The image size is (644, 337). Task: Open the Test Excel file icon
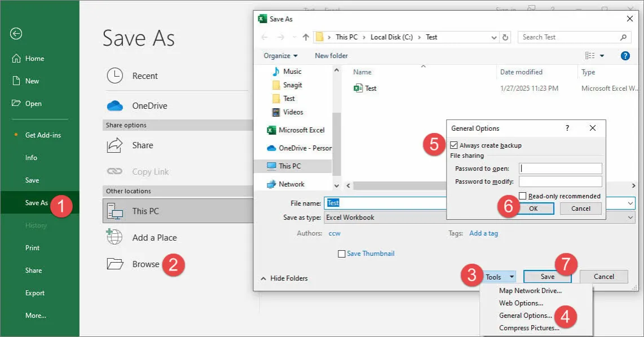[358, 88]
